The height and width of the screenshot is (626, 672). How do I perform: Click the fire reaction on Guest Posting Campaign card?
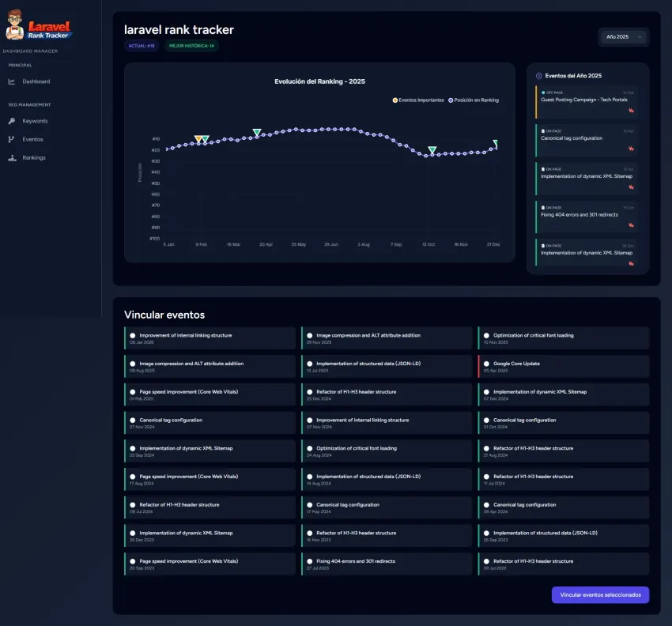(631, 111)
